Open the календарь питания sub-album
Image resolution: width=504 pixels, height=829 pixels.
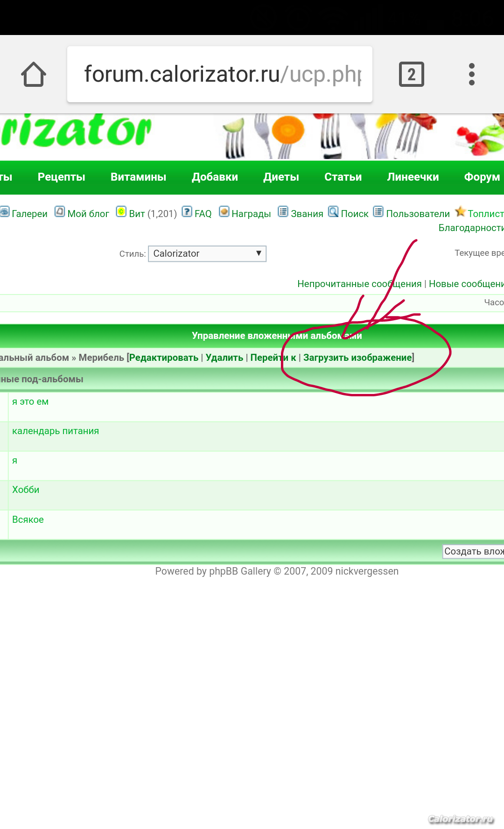56,431
